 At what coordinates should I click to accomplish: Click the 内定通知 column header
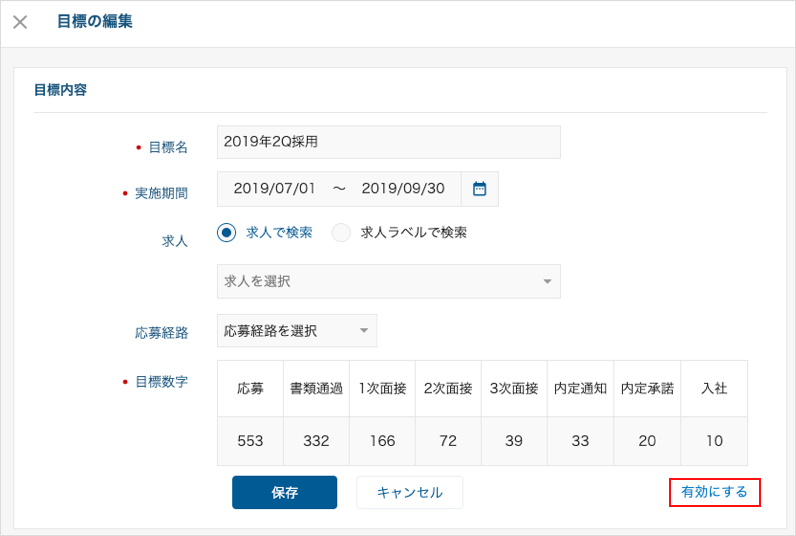tap(580, 389)
